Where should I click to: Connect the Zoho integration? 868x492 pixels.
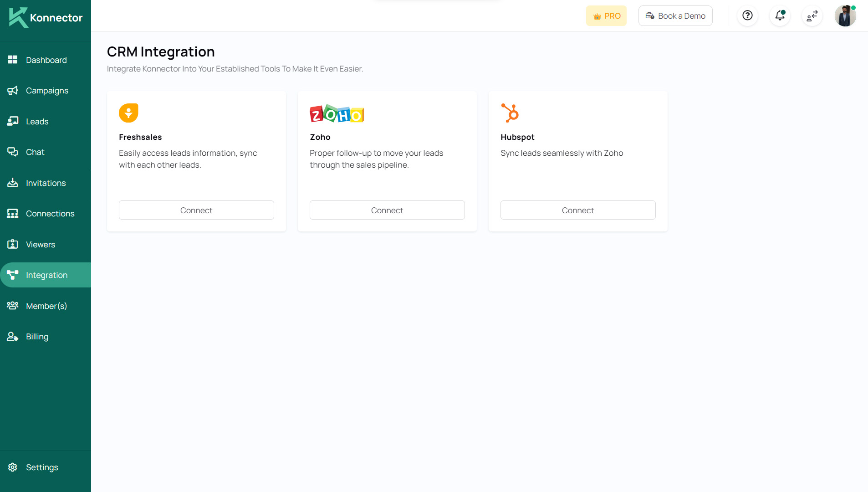tap(387, 210)
